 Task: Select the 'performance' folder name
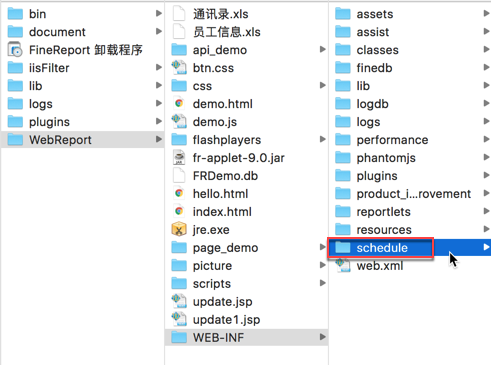392,140
